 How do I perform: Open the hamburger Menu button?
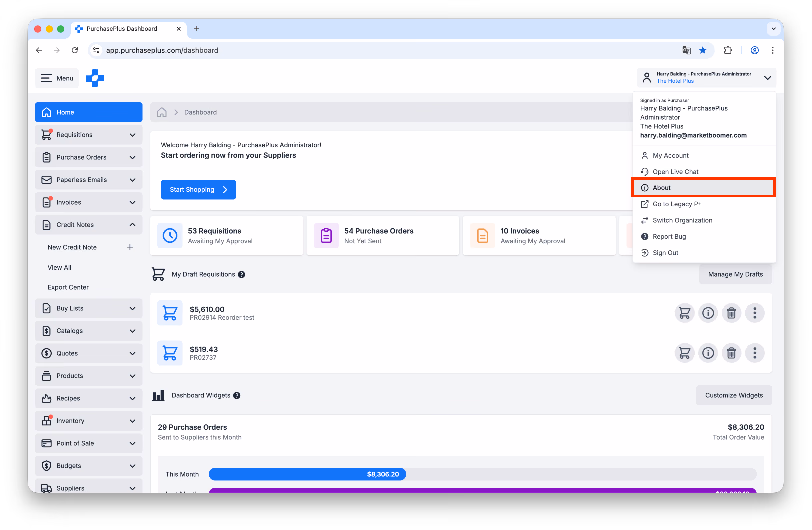[57, 78]
